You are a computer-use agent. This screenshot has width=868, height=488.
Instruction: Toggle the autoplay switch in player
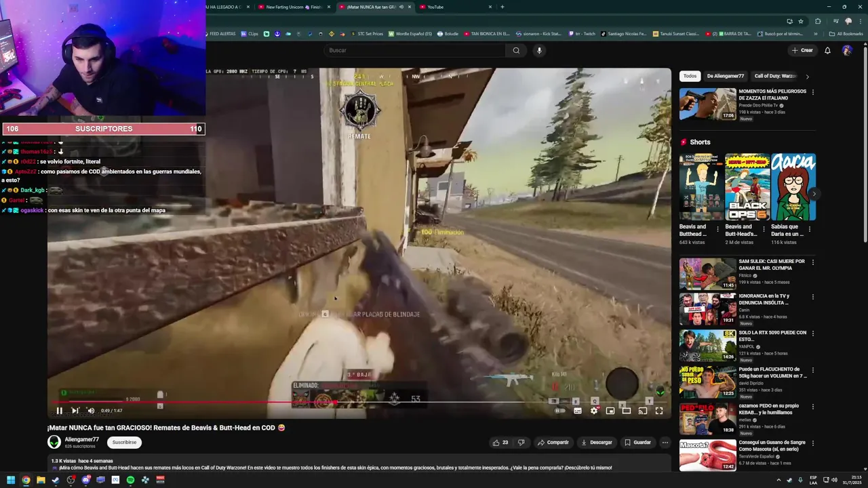560,411
